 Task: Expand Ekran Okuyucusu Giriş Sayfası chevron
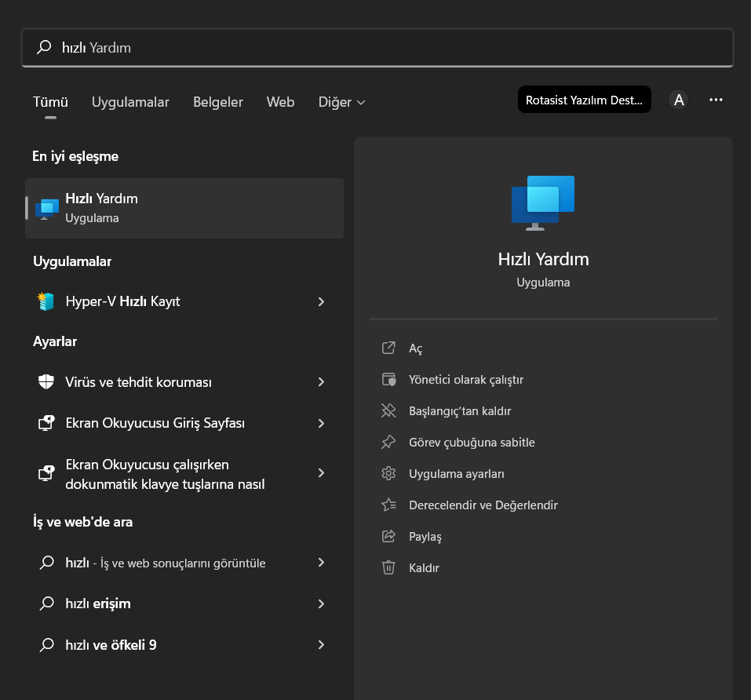point(322,423)
